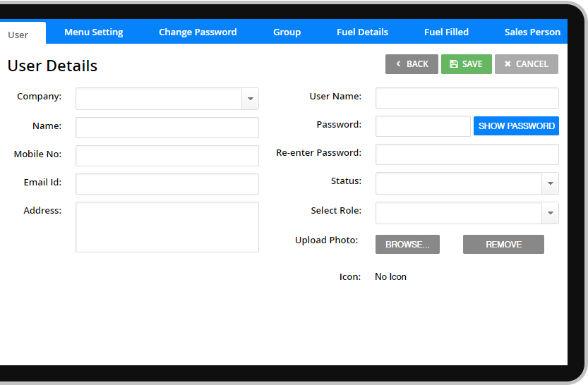Screen dimensions: 588x385
Task: Focus the Re-enter Password field
Action: pos(467,154)
